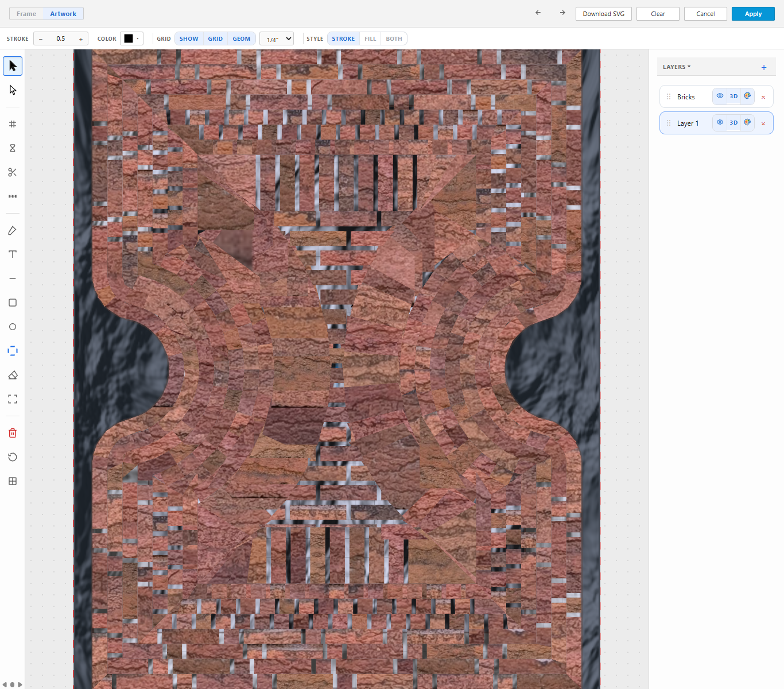Viewport: 784px width, 689px height.
Task: Select the solid arrow selection tool
Action: (x=13, y=66)
